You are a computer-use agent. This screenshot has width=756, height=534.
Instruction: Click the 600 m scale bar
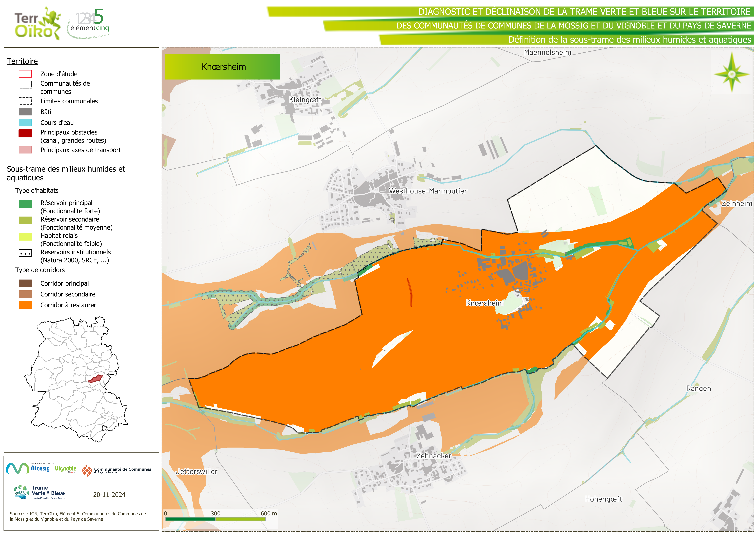coord(216,519)
